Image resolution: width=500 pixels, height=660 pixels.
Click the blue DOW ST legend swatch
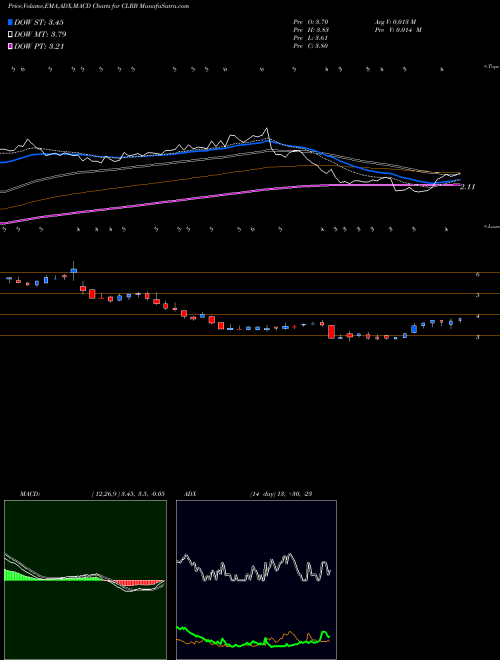coord(10,22)
